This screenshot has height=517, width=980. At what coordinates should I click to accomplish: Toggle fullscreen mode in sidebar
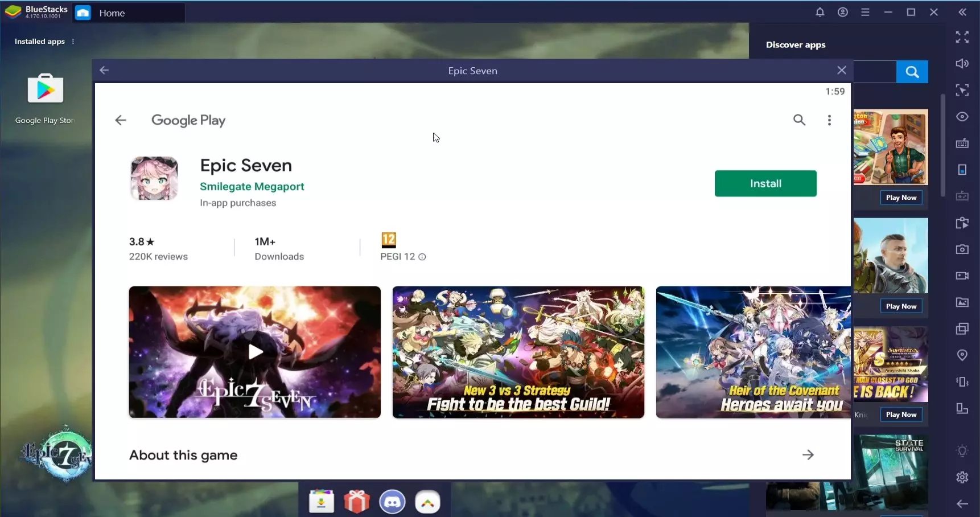click(962, 37)
